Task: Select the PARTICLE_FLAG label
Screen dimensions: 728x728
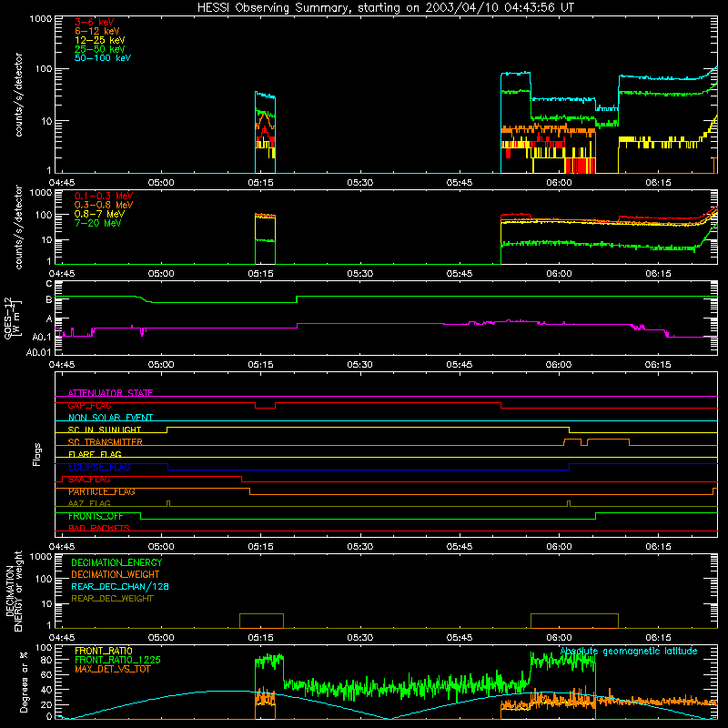Action: (102, 491)
